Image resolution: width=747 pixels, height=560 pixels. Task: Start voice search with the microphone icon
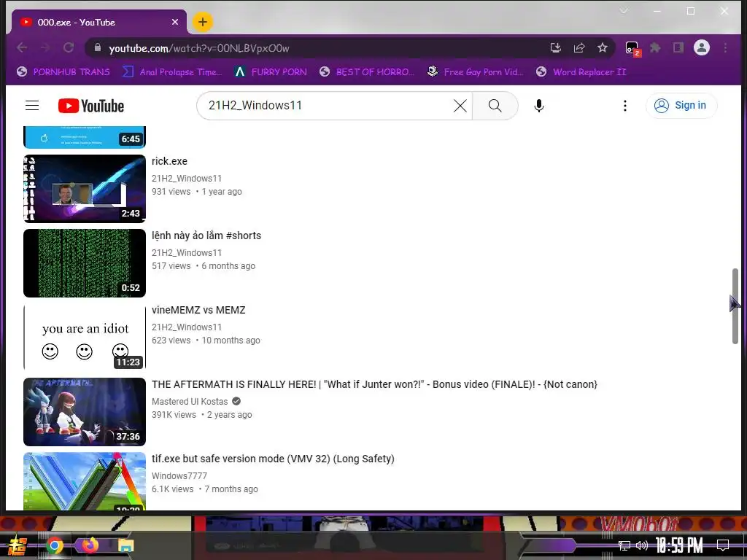click(539, 105)
